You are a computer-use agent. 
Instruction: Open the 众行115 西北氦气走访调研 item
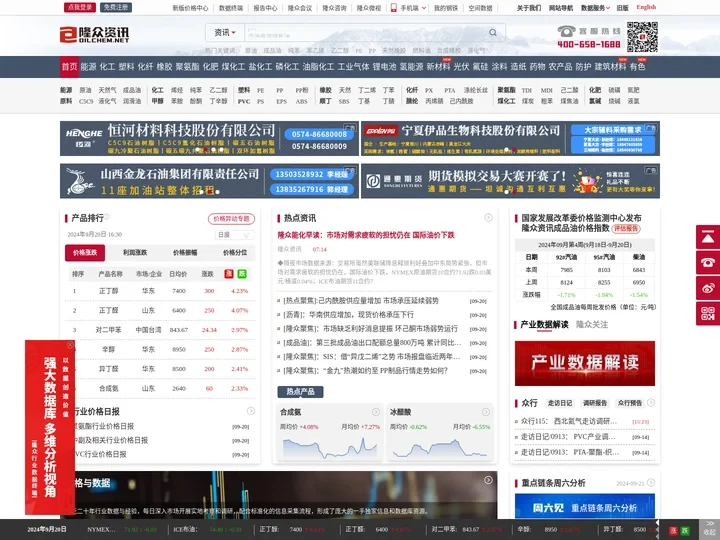(x=569, y=421)
